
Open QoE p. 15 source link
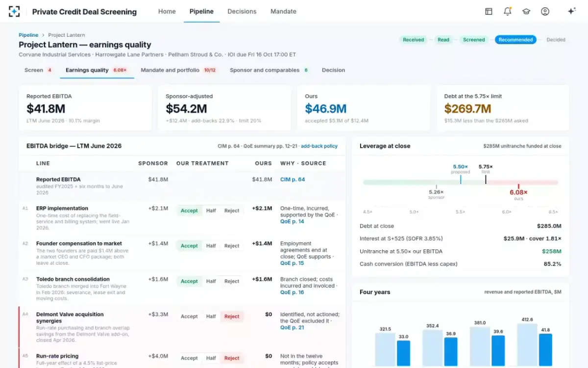(x=292, y=263)
